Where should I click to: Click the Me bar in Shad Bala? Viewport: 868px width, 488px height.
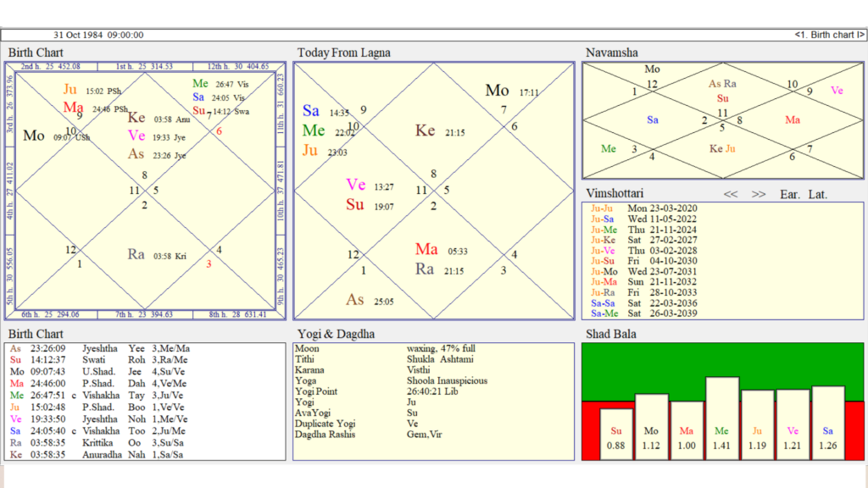coord(722,419)
